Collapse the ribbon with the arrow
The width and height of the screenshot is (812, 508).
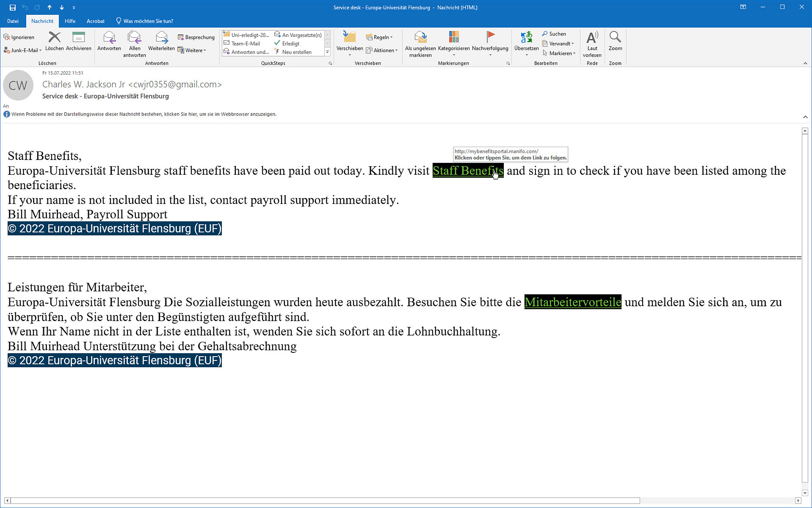[805, 63]
